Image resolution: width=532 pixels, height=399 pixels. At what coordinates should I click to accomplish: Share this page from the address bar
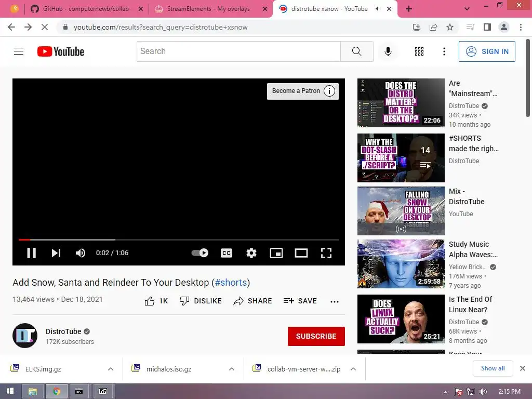[433, 27]
